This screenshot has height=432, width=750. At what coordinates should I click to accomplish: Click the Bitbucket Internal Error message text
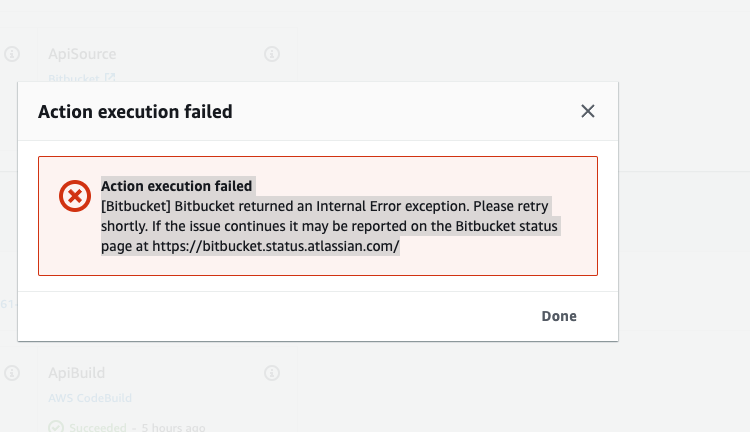(x=329, y=226)
